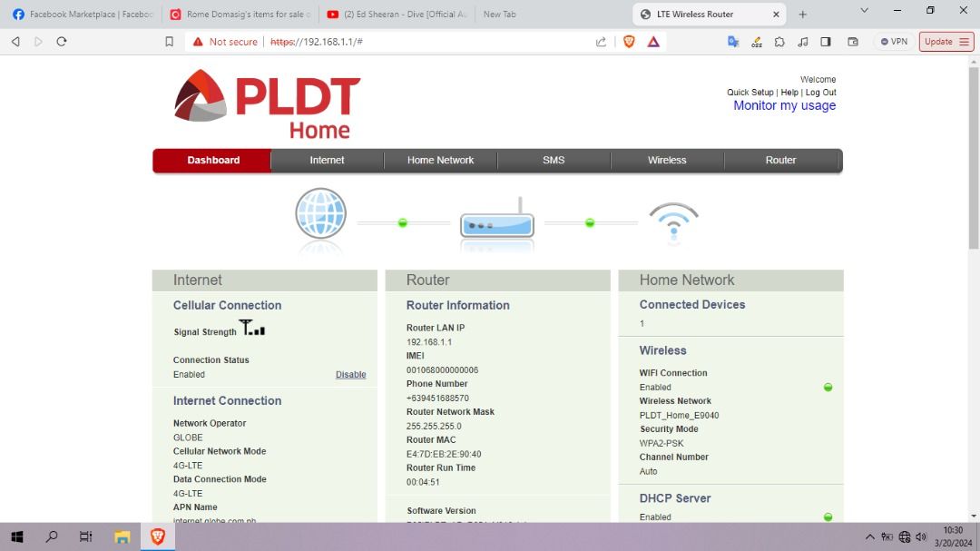This screenshot has width=980, height=551.
Task: Open Brave Rewards triangle icon
Action: (x=653, y=41)
